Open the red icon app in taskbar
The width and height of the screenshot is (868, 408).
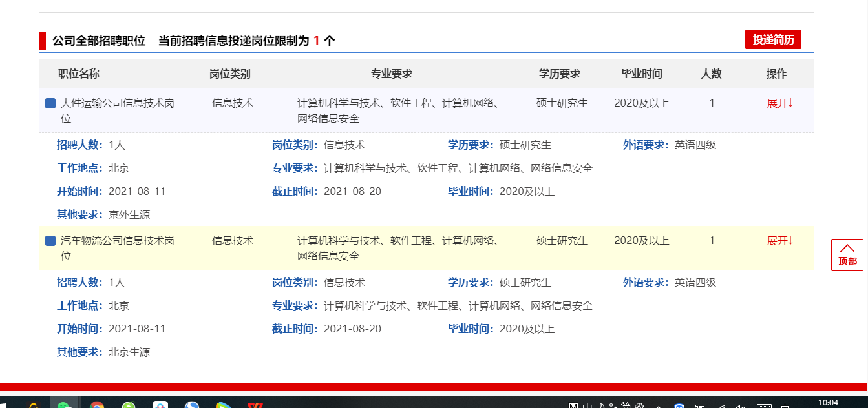[x=255, y=405]
